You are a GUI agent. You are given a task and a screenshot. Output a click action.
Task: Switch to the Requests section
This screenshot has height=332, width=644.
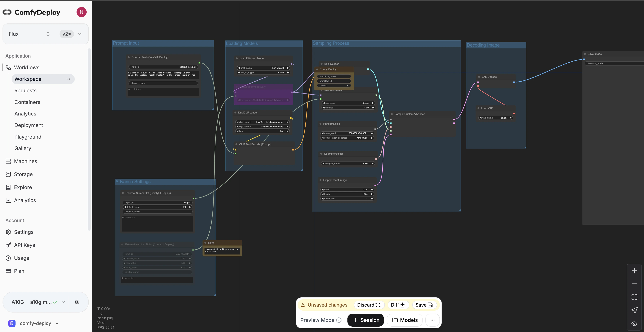[25, 91]
